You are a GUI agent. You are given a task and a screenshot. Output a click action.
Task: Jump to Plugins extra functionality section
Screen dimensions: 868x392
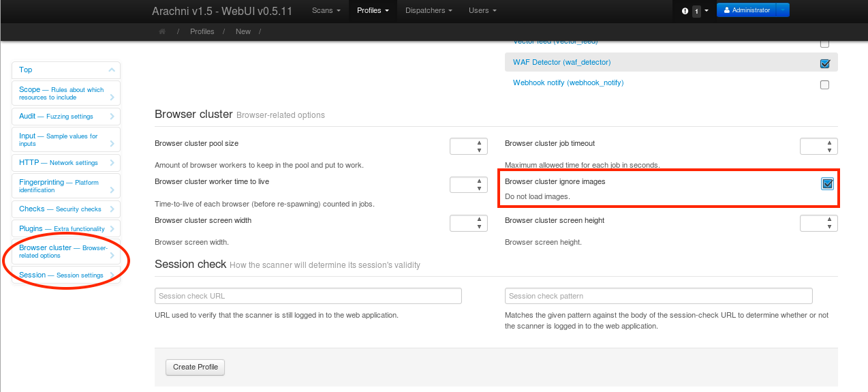click(66, 229)
